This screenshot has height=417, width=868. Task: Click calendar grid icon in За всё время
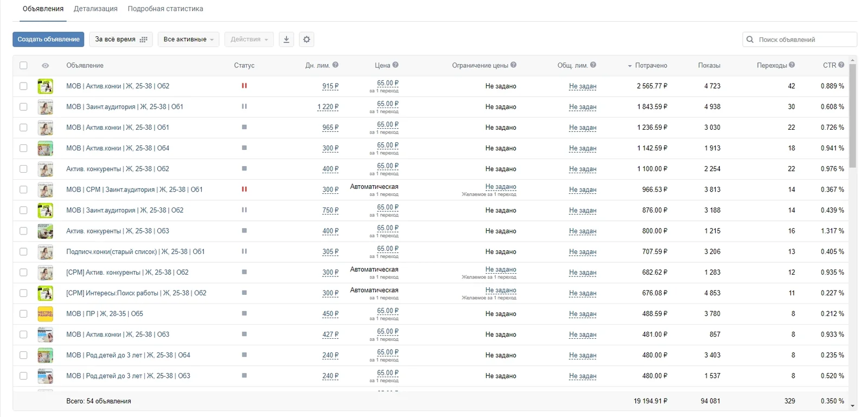[143, 40]
